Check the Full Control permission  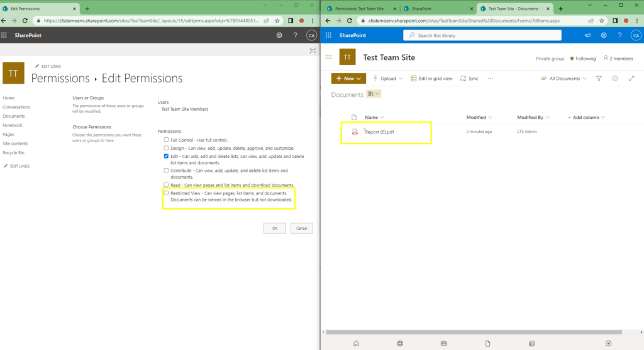click(x=166, y=140)
